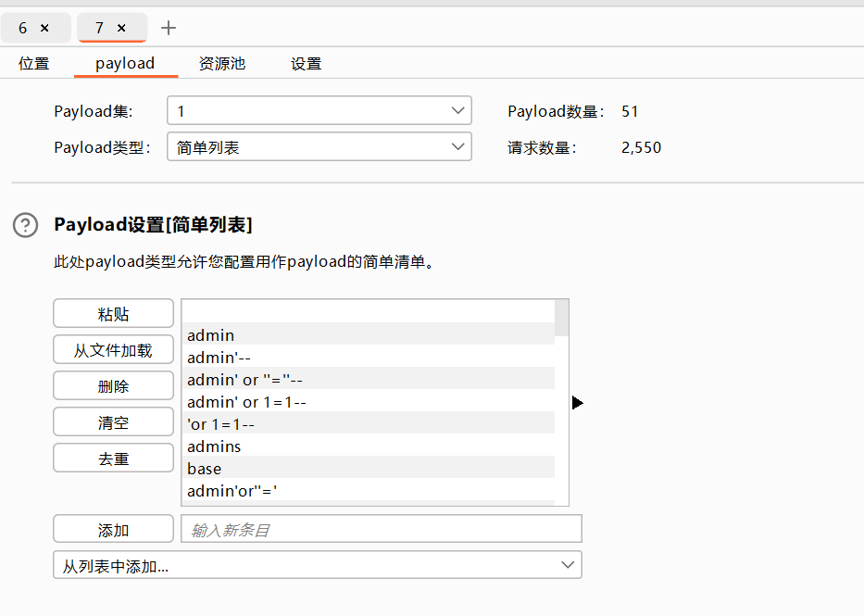
Task: Click the Payload设置[简单列表] heading
Action: pyautogui.click(x=153, y=225)
